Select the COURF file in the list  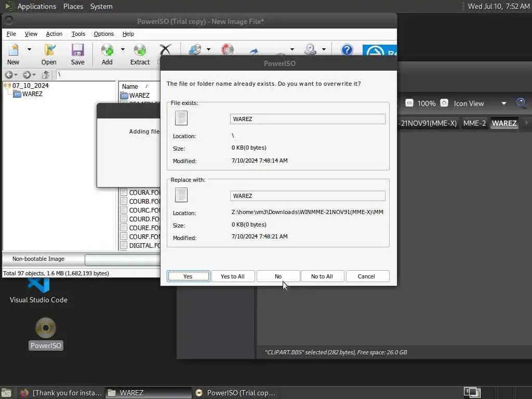tap(140, 236)
